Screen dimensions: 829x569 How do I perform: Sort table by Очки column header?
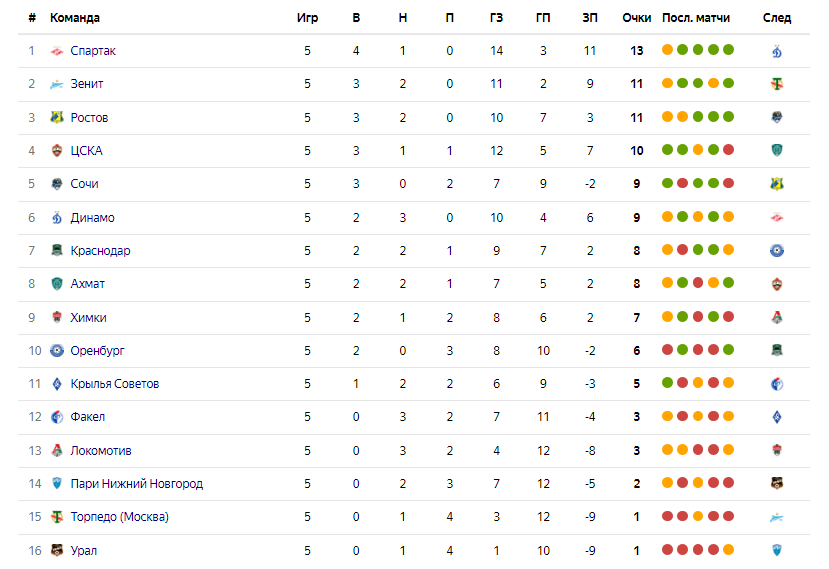coord(637,18)
